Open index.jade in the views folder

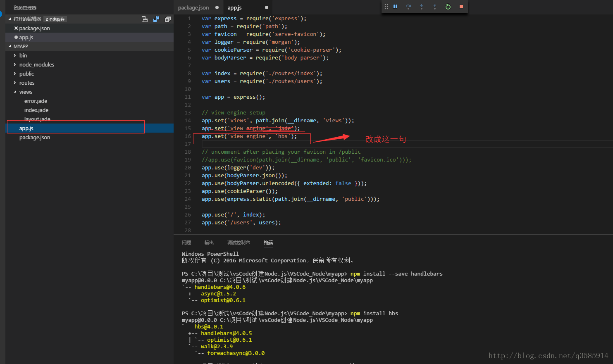click(36, 110)
